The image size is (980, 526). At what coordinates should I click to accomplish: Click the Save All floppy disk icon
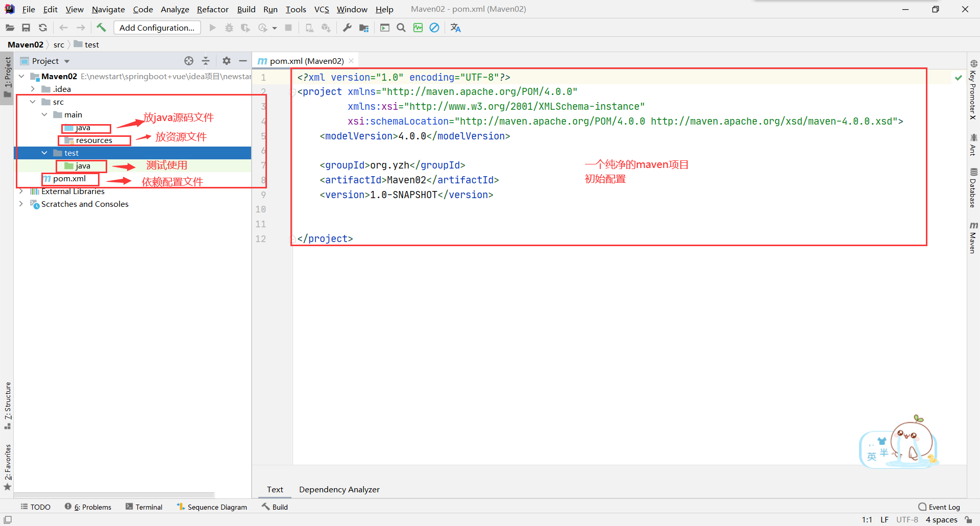click(26, 28)
